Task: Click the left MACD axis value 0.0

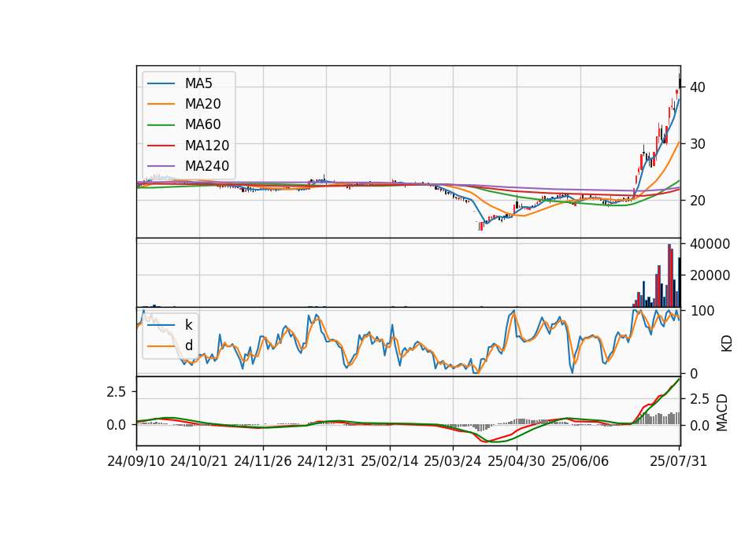Action: [x=117, y=425]
